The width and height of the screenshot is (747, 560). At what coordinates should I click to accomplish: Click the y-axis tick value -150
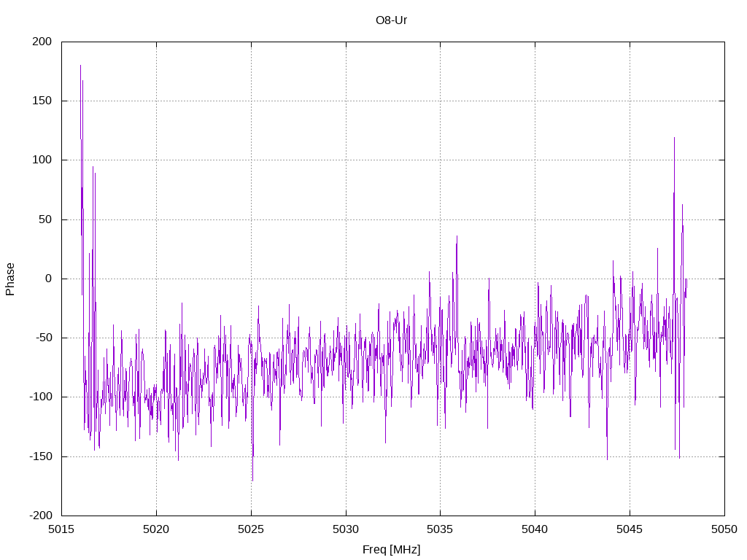click(x=41, y=456)
